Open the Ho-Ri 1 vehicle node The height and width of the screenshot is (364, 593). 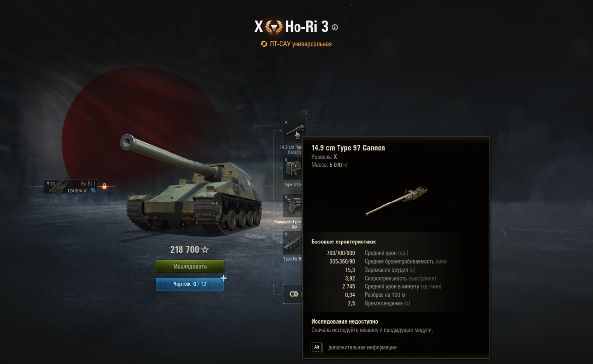click(x=71, y=186)
